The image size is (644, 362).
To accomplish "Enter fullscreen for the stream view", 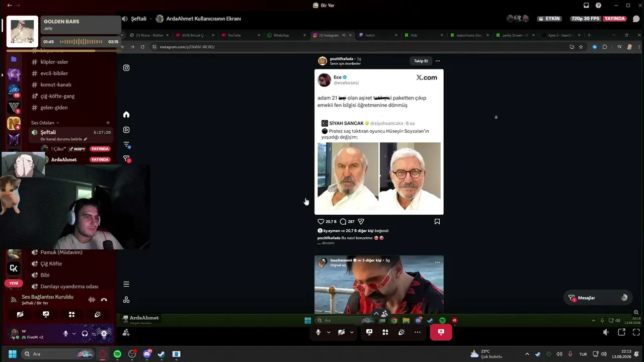I will 636,332.
